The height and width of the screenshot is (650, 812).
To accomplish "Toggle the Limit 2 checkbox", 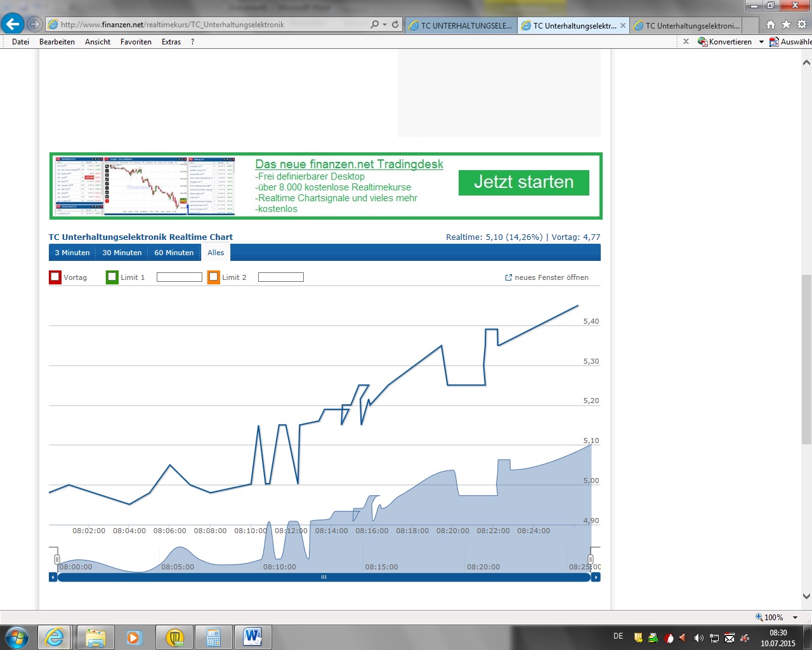I will 214,277.
